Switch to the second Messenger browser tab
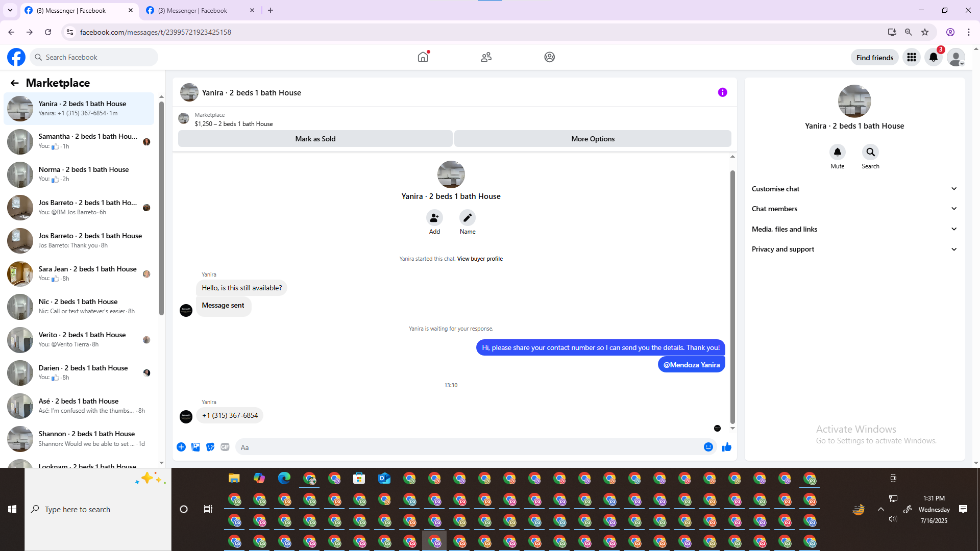This screenshot has width=980, height=551. (200, 10)
